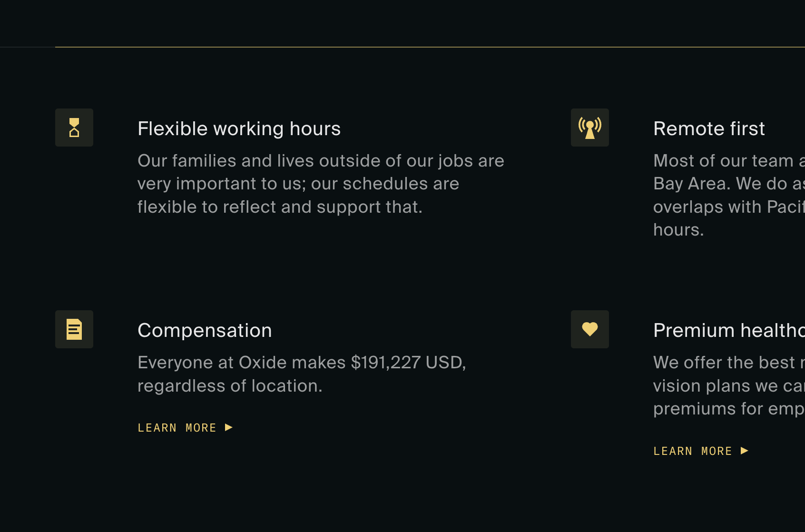The height and width of the screenshot is (532, 805).
Task: Click the heart icon for Premium healthcare
Action: pyautogui.click(x=589, y=329)
